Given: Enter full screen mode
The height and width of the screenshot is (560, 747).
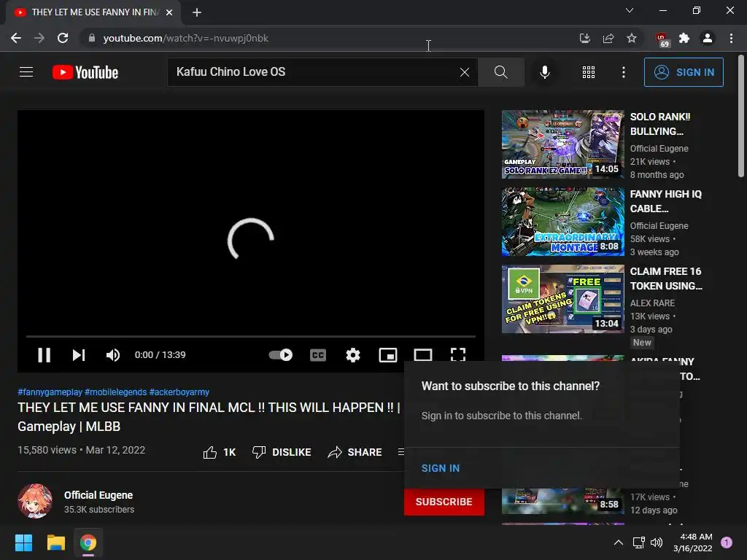Looking at the screenshot, I should [458, 355].
